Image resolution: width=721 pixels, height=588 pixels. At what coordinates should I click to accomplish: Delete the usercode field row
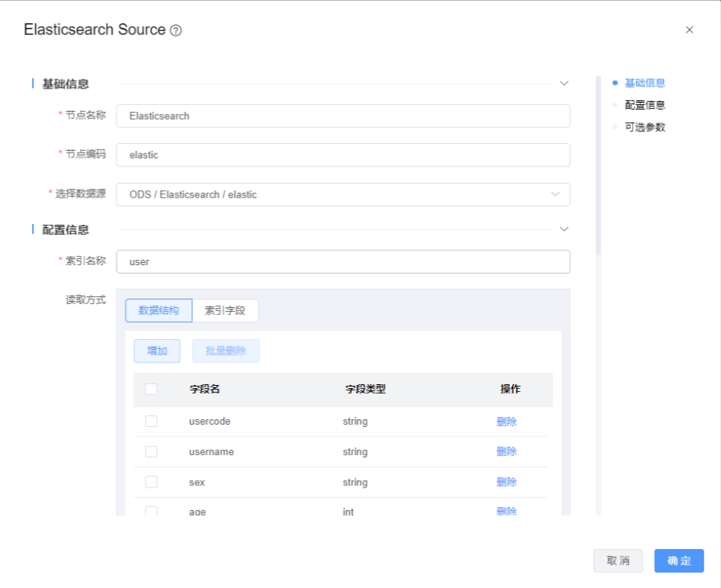[506, 422]
